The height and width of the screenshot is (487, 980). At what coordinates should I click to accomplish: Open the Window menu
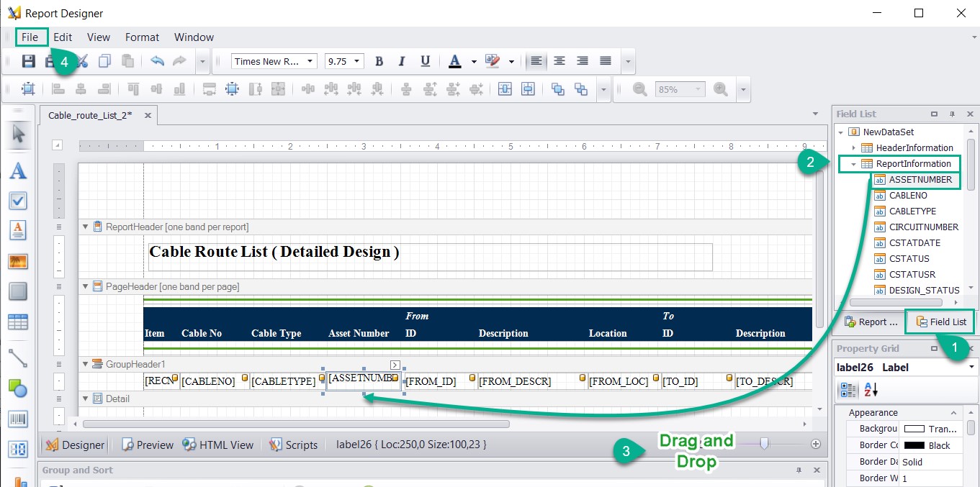[x=194, y=37]
